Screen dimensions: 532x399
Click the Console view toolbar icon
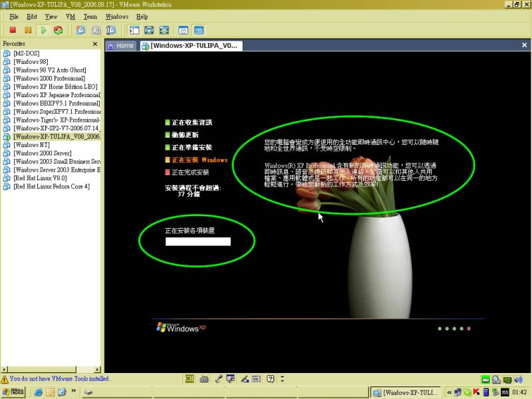(199, 30)
